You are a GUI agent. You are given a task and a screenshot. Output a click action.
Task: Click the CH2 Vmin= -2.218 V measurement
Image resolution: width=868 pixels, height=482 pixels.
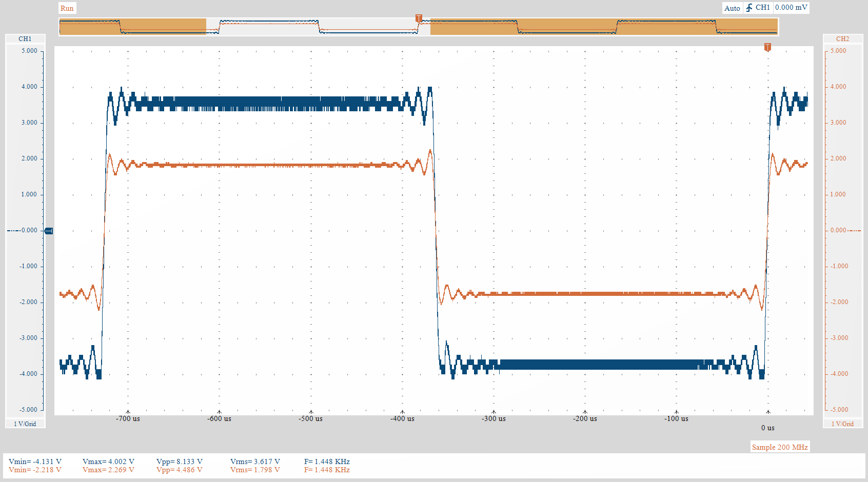tap(35, 470)
